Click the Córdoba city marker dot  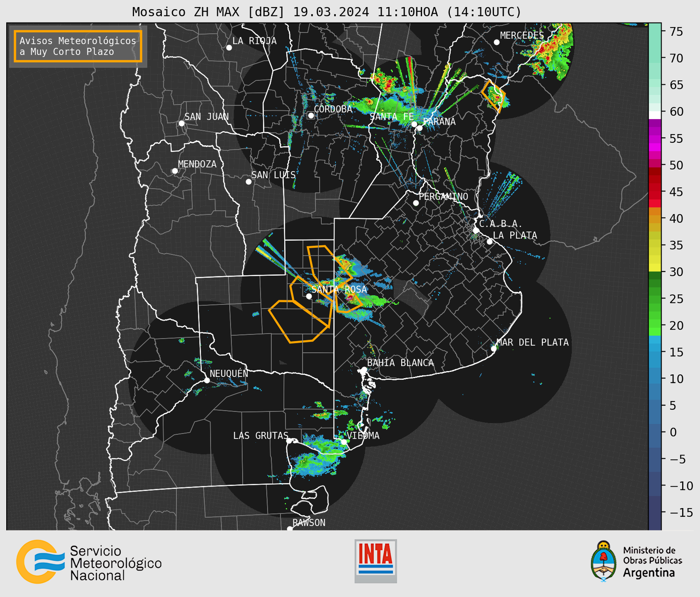[311, 115]
